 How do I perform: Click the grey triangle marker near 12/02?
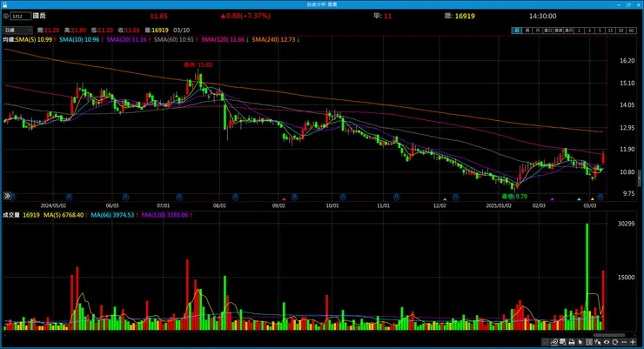445,199
